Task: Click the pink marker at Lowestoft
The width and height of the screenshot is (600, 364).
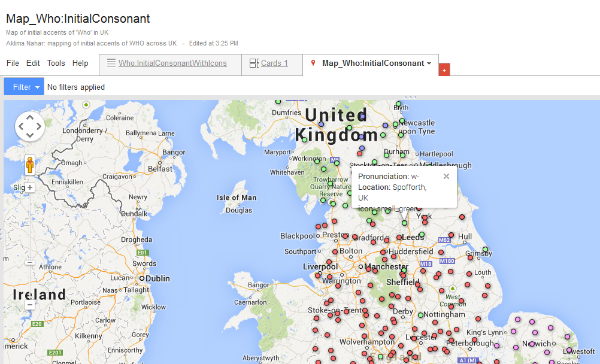Action: click(569, 350)
